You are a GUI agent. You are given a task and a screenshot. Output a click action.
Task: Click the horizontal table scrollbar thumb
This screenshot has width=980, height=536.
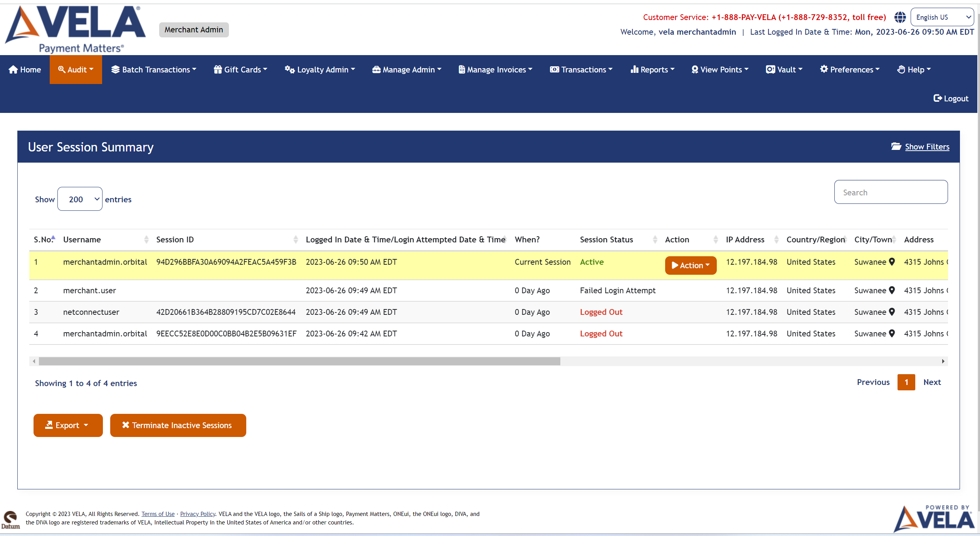299,361
